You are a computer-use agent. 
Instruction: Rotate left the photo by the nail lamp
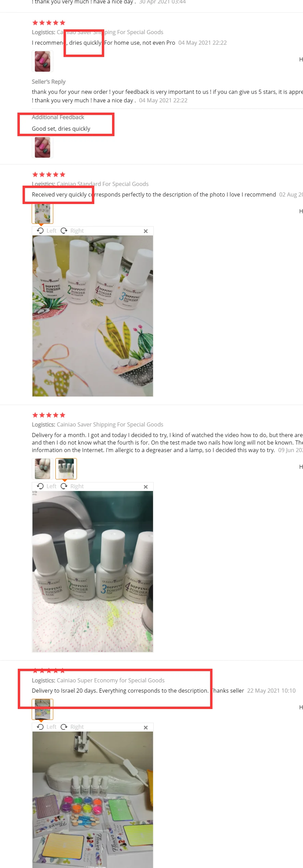coord(46,486)
